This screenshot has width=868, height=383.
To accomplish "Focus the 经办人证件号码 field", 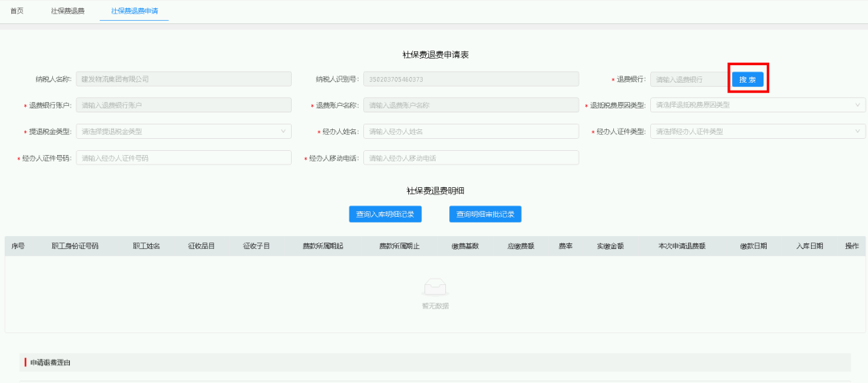I will click(x=184, y=158).
